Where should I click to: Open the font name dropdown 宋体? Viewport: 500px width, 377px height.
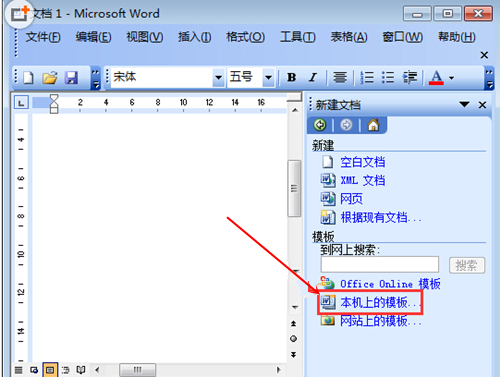click(218, 78)
